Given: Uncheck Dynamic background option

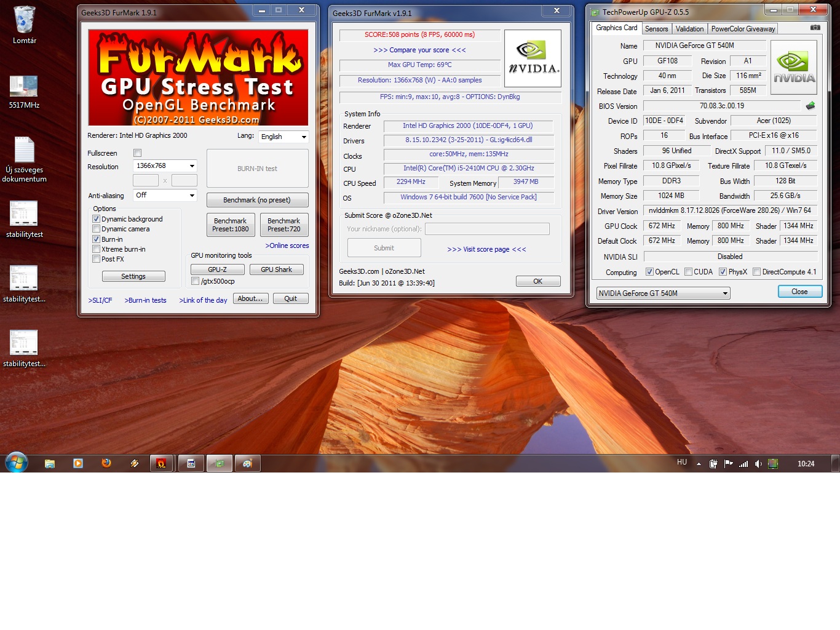Looking at the screenshot, I should pos(96,219).
